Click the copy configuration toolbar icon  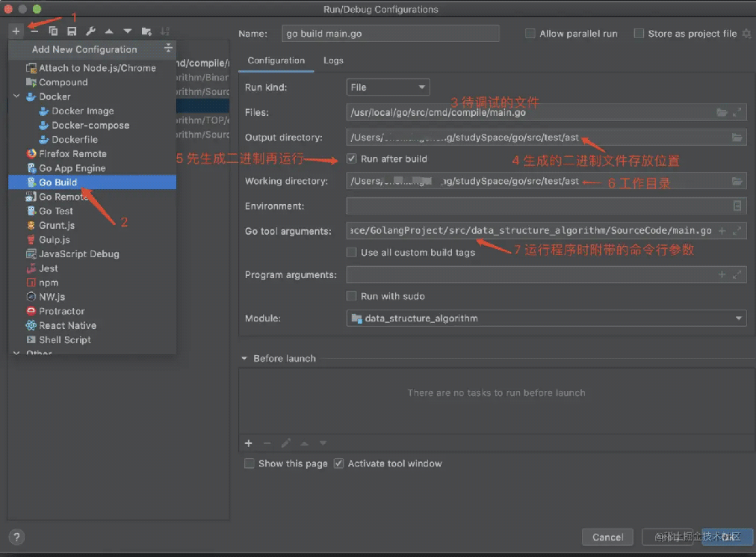click(53, 31)
